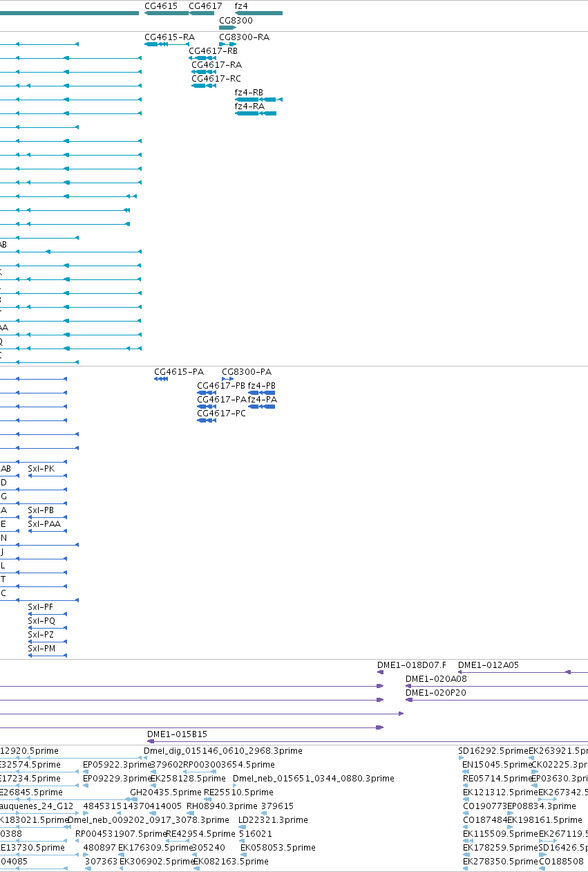588x872 pixels.
Task: Pick EST label EK178259.5prime
Action: tap(500, 848)
